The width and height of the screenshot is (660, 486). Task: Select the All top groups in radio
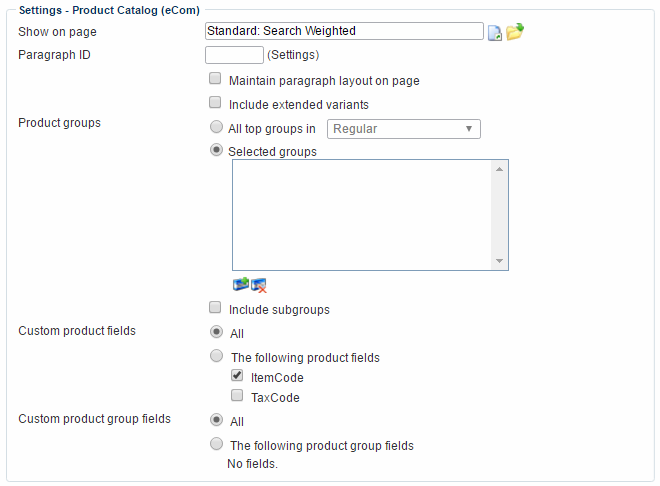216,128
